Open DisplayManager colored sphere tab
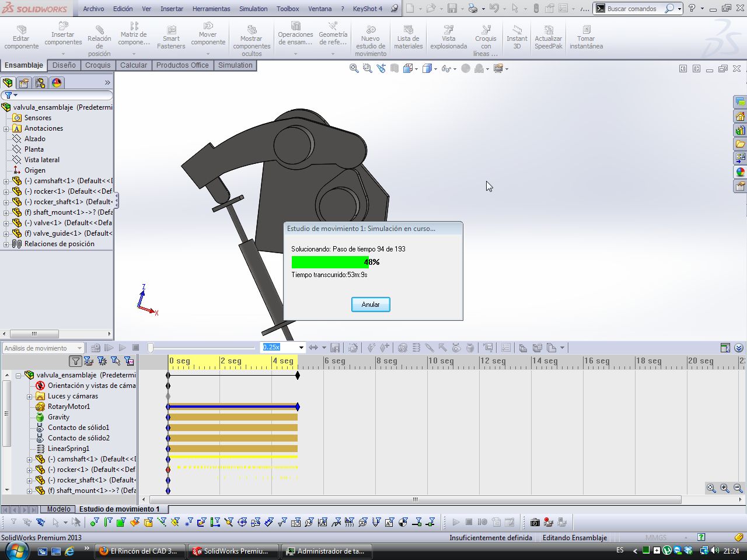 57,83
